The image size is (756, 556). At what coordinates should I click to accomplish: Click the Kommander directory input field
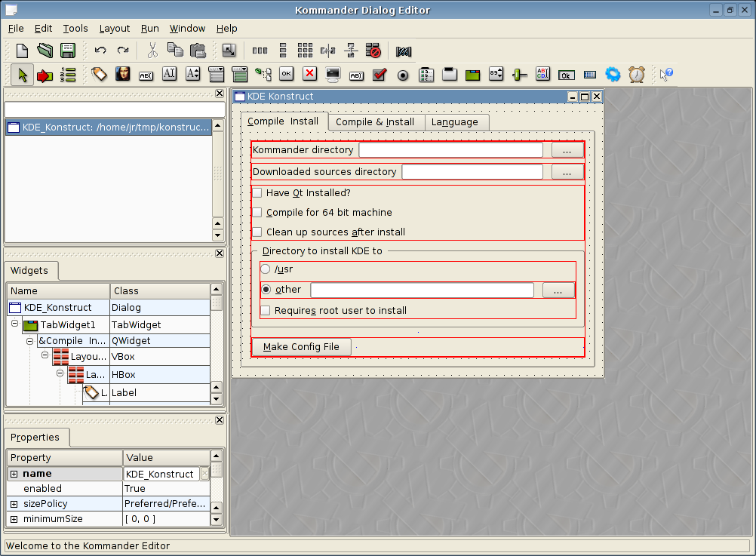pyautogui.click(x=450, y=150)
